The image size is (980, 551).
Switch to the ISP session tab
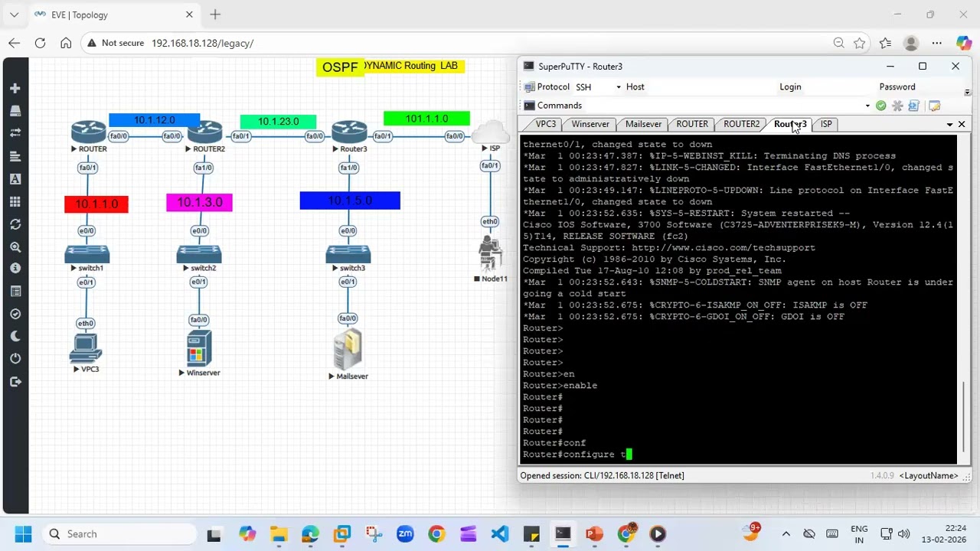point(826,124)
